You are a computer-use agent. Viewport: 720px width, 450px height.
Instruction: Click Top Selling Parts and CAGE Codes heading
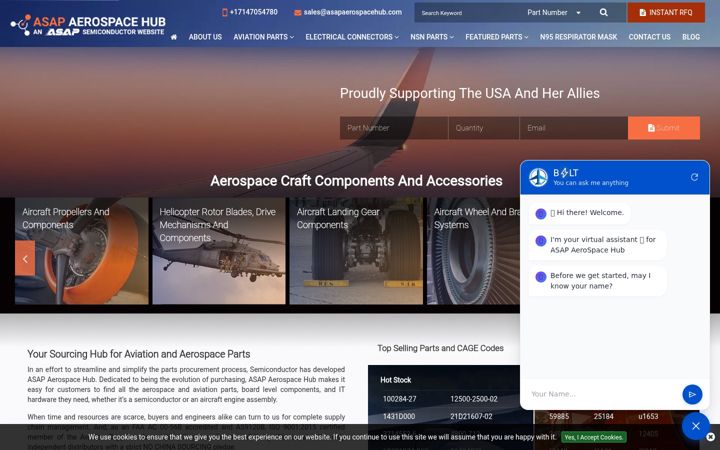click(440, 348)
